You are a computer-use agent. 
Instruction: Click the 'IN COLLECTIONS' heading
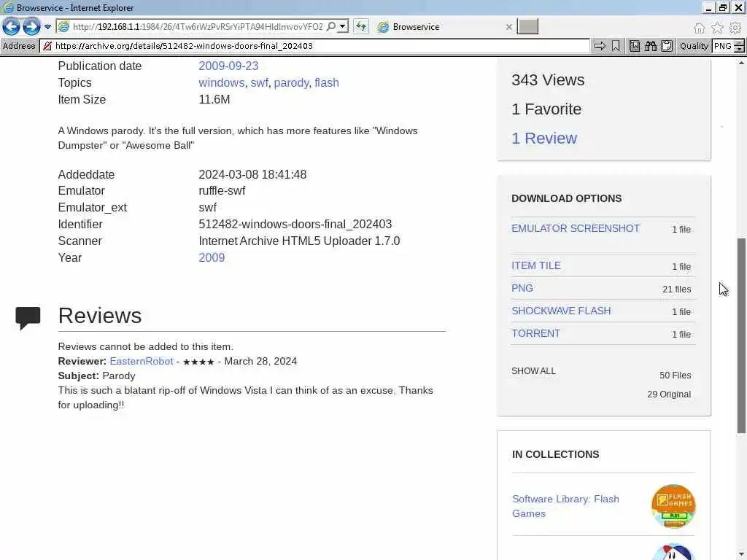(x=555, y=454)
